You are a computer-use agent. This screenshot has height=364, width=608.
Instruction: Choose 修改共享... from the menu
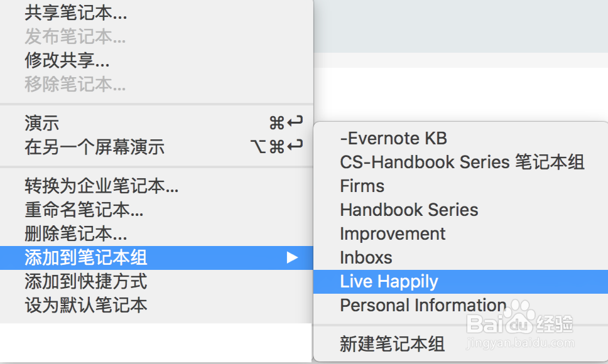pos(67,60)
